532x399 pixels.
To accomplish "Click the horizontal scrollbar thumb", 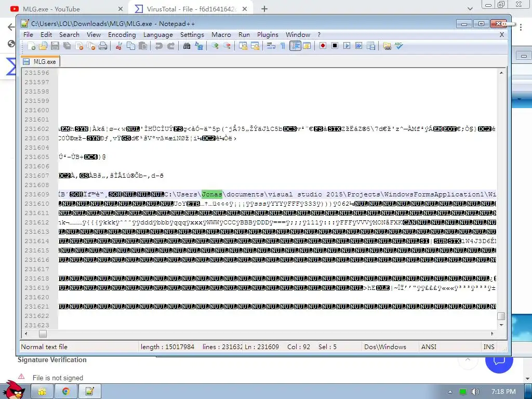I will pyautogui.click(x=43, y=334).
